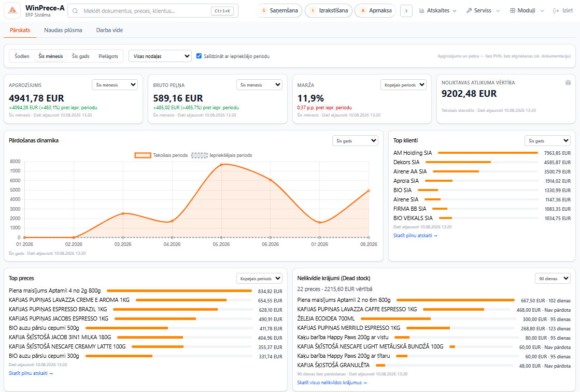Click the wrench icon beside Serviss
This screenshot has height=392, width=580.
pos(469,11)
